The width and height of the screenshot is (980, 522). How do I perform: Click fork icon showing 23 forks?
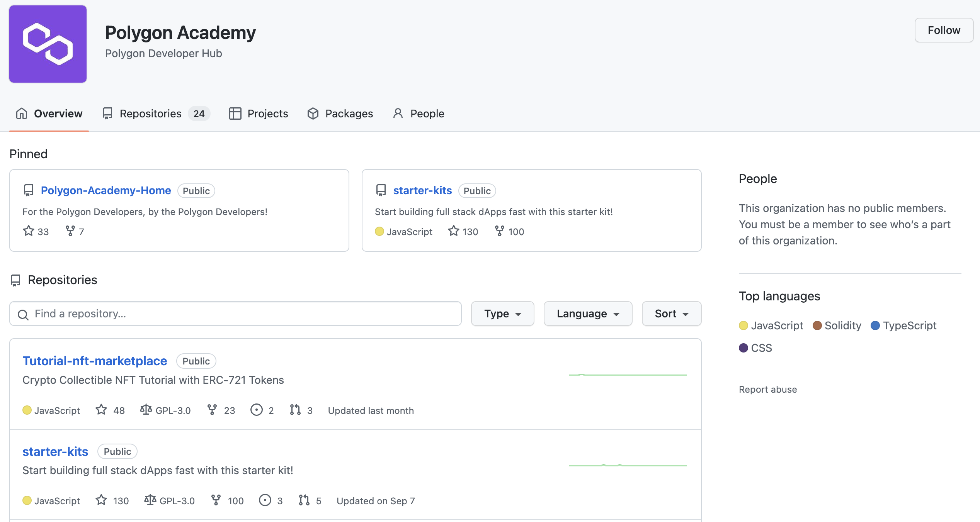(212, 410)
